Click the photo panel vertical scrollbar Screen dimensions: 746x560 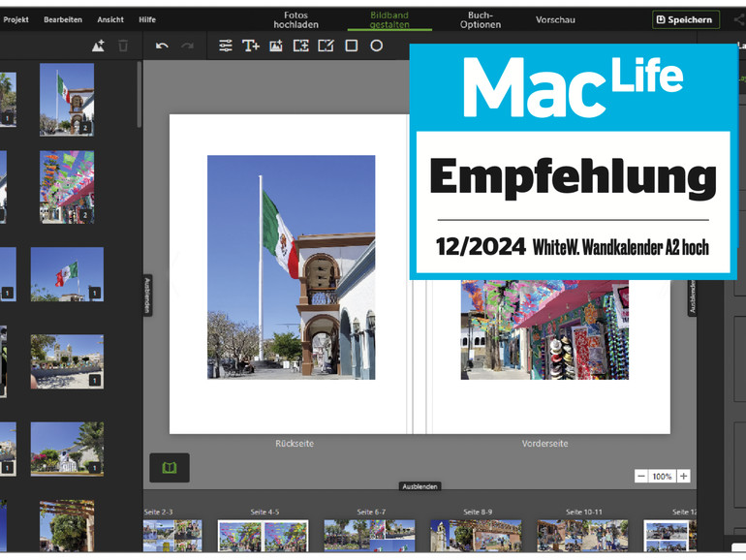click(x=139, y=95)
